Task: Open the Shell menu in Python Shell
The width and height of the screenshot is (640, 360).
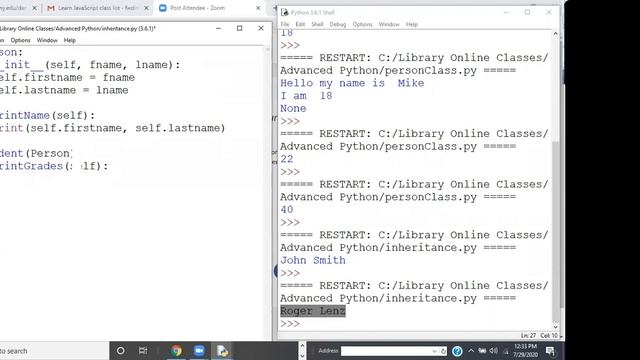Action: pyautogui.click(x=317, y=24)
